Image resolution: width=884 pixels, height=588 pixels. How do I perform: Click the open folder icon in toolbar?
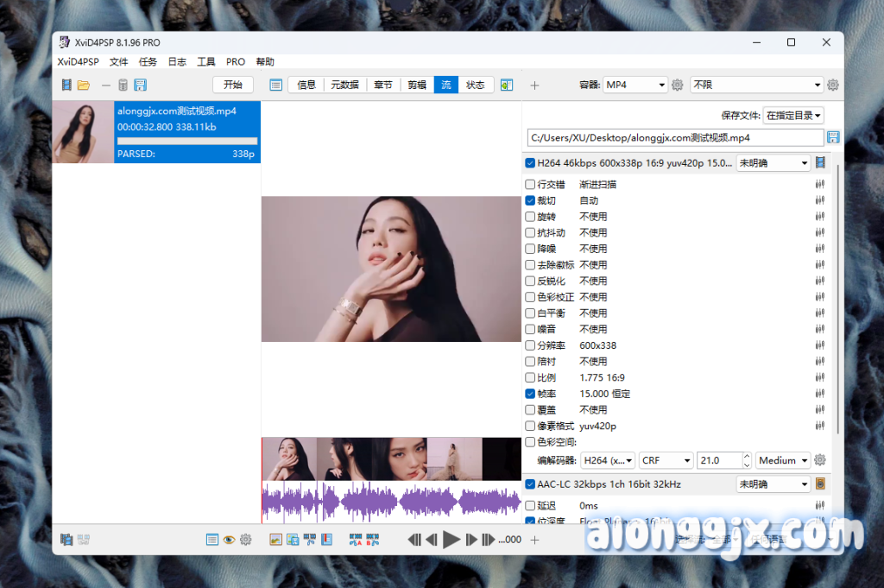click(84, 85)
